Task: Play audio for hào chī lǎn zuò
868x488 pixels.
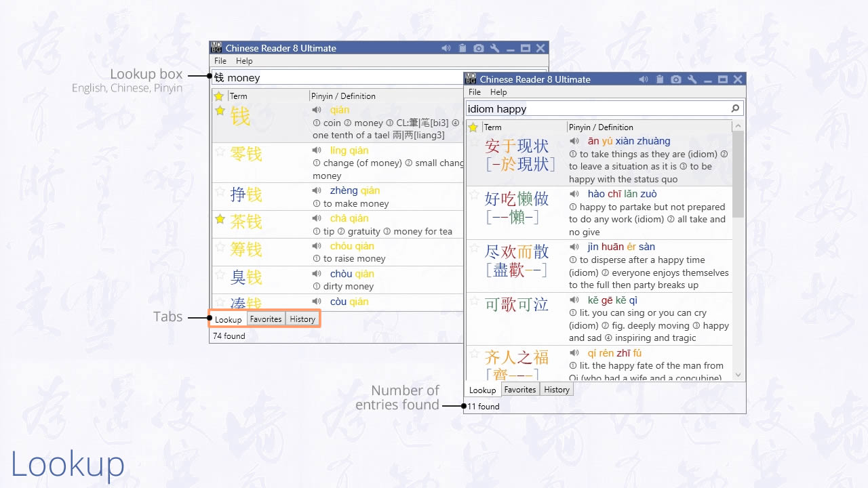Action: tap(574, 194)
